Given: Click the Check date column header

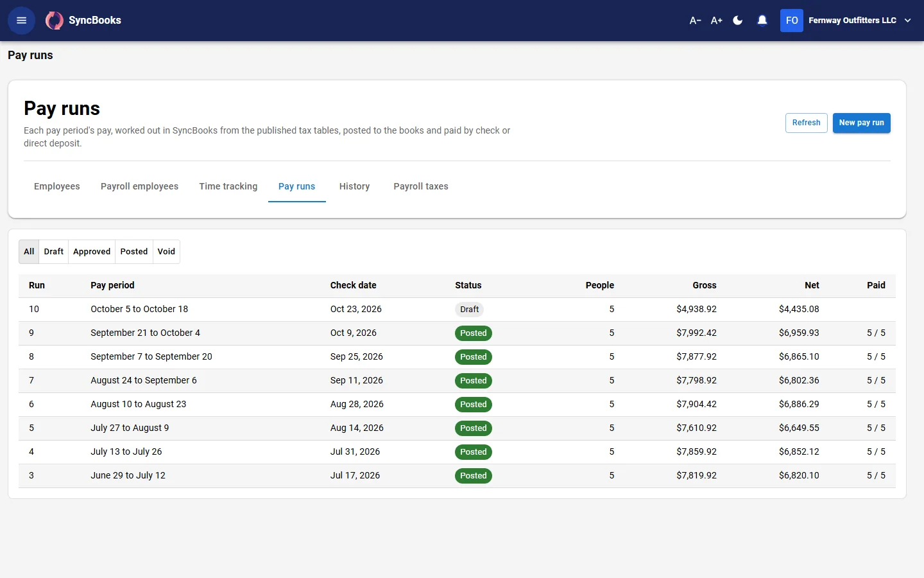Looking at the screenshot, I should tap(354, 285).
